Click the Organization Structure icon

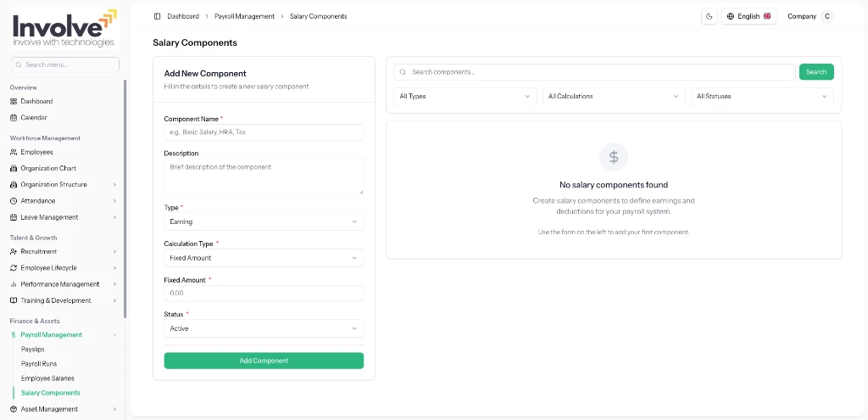coord(14,184)
